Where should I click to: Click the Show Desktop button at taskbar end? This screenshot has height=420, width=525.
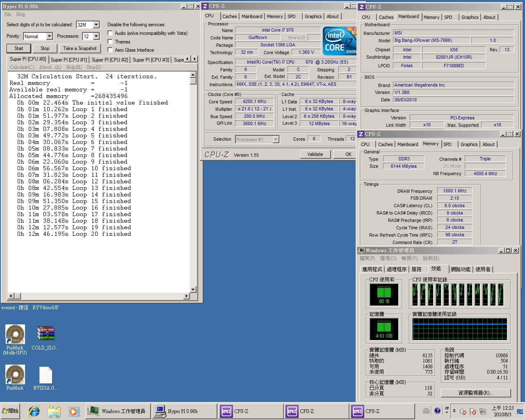pyautogui.click(x=520, y=411)
